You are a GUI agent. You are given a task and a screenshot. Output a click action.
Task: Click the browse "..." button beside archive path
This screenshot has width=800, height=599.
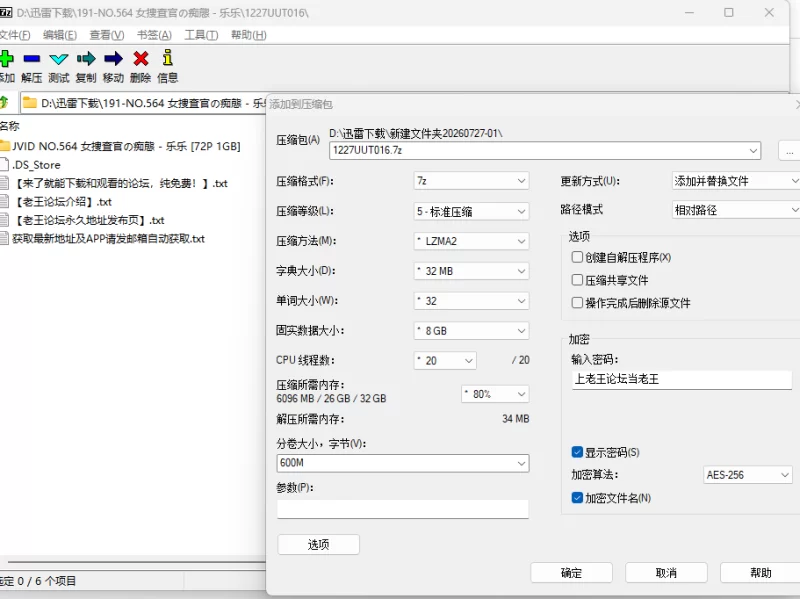[x=789, y=151]
